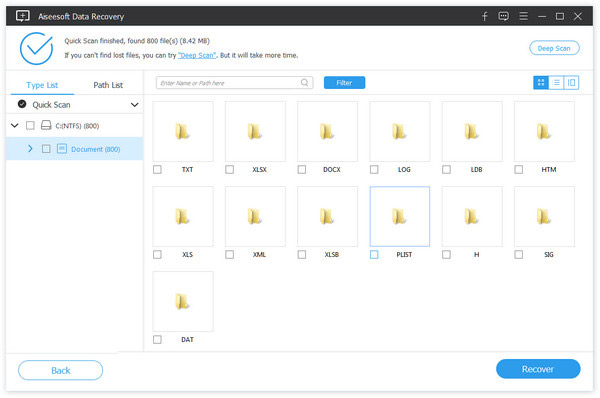Open the LDB folder thumbnail
This screenshot has width=600, height=398.
pos(472,131)
